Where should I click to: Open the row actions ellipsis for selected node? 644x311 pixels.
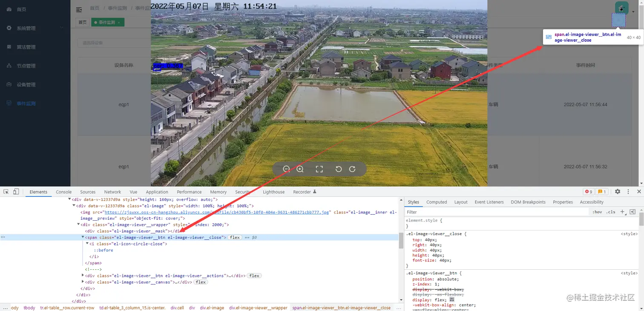(x=3, y=237)
